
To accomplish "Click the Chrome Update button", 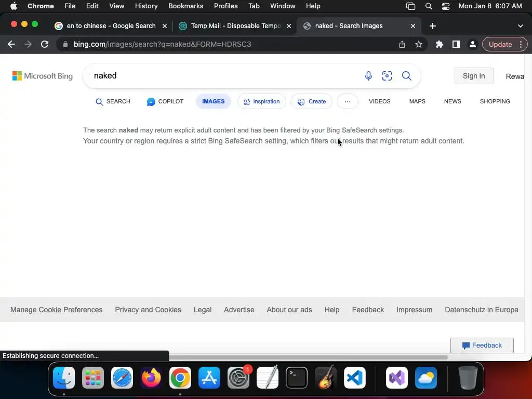I will pyautogui.click(x=500, y=45).
